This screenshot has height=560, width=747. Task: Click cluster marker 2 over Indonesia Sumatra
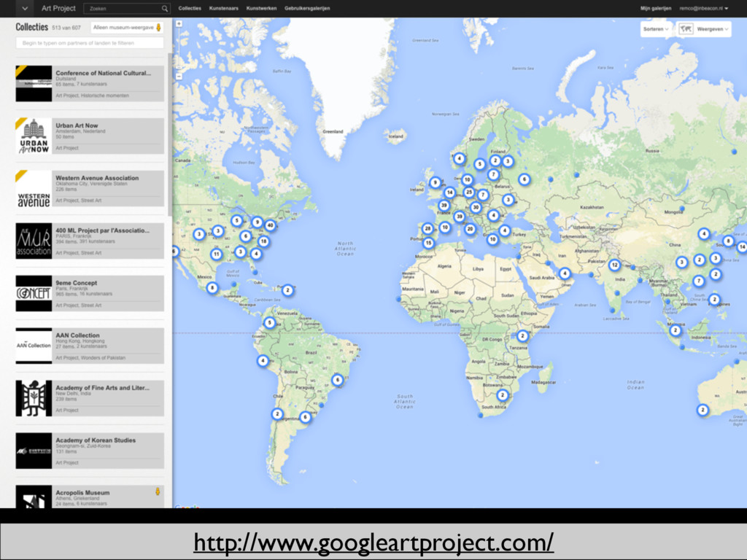tap(675, 330)
